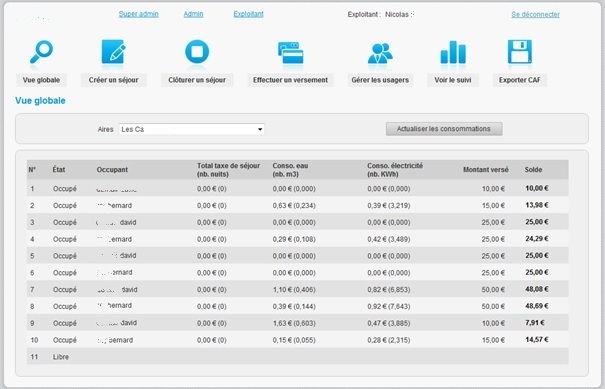This screenshot has height=389, width=605.
Task: Select the solde value 10,00 €
Action: coord(537,188)
